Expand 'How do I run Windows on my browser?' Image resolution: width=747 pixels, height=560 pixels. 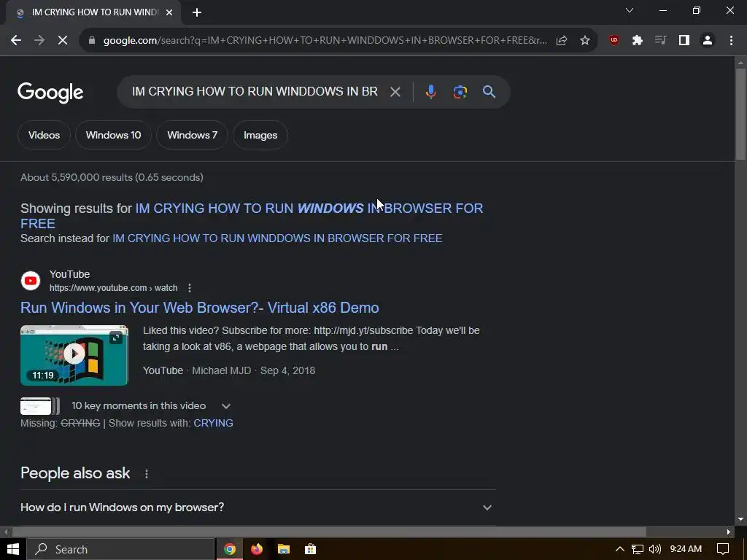click(x=258, y=507)
